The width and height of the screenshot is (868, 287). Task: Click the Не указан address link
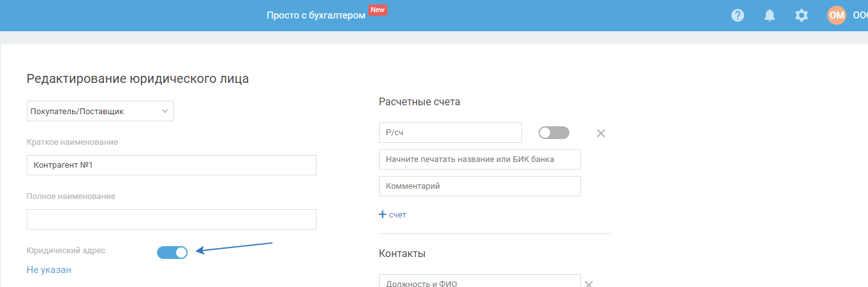pyautogui.click(x=49, y=270)
